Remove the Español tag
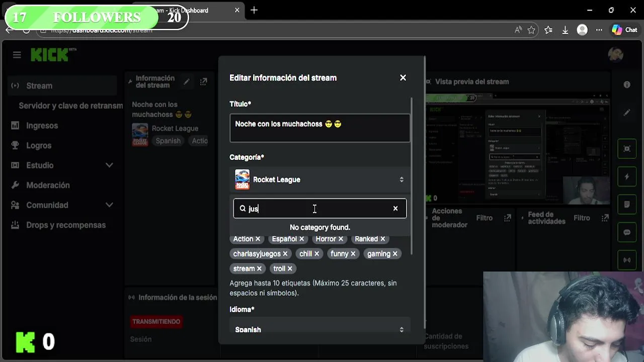The height and width of the screenshot is (362, 644). tap(301, 239)
